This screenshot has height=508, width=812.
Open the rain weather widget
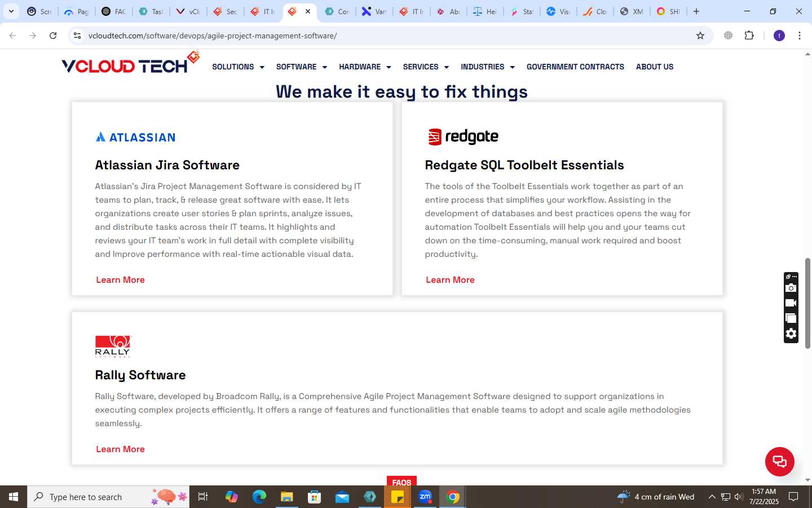pos(656,497)
